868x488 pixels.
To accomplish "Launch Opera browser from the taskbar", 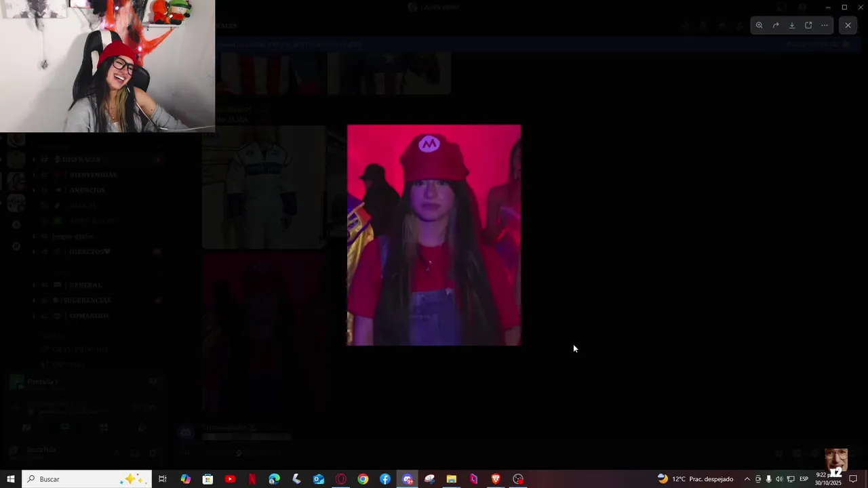I will click(341, 479).
